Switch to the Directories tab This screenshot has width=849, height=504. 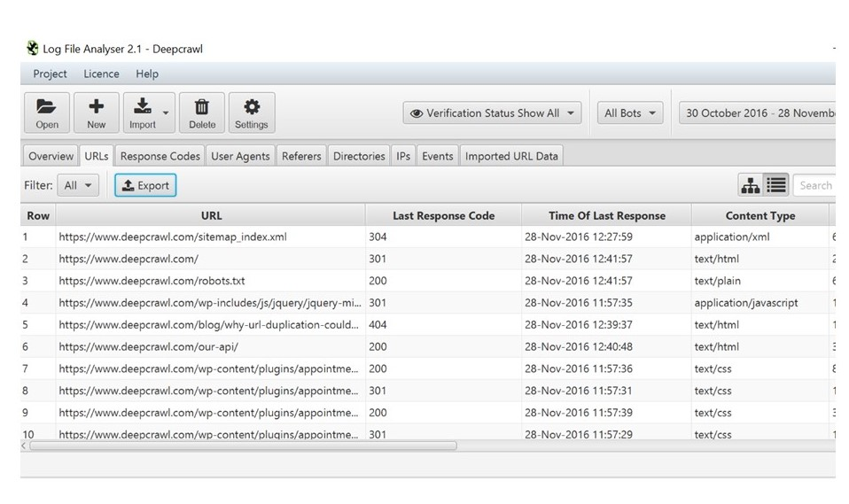[359, 156]
